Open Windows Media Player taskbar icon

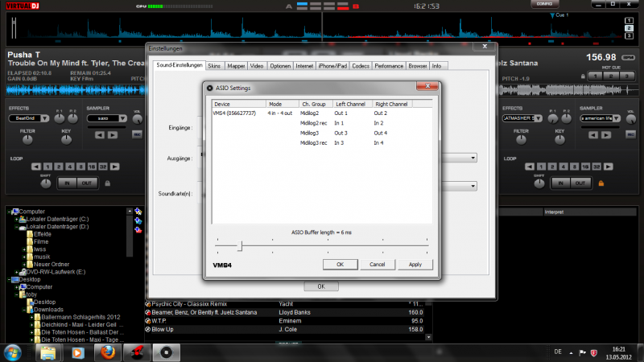click(78, 352)
